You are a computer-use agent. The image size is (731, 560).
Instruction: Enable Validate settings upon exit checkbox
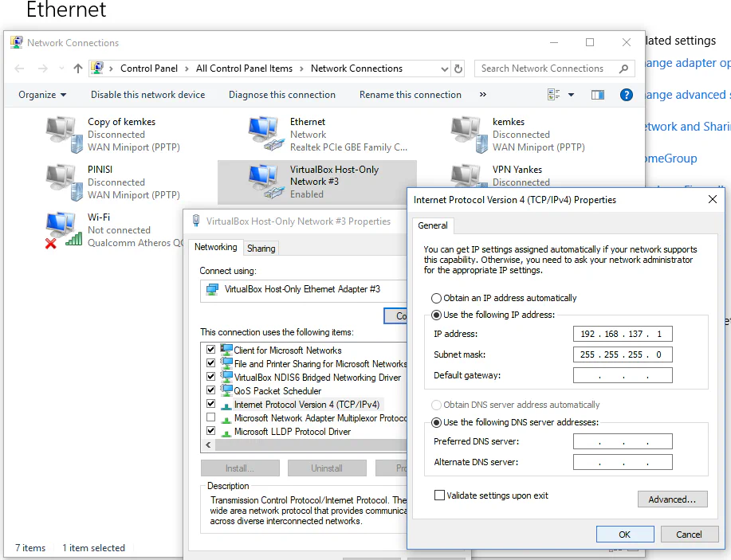click(x=439, y=495)
